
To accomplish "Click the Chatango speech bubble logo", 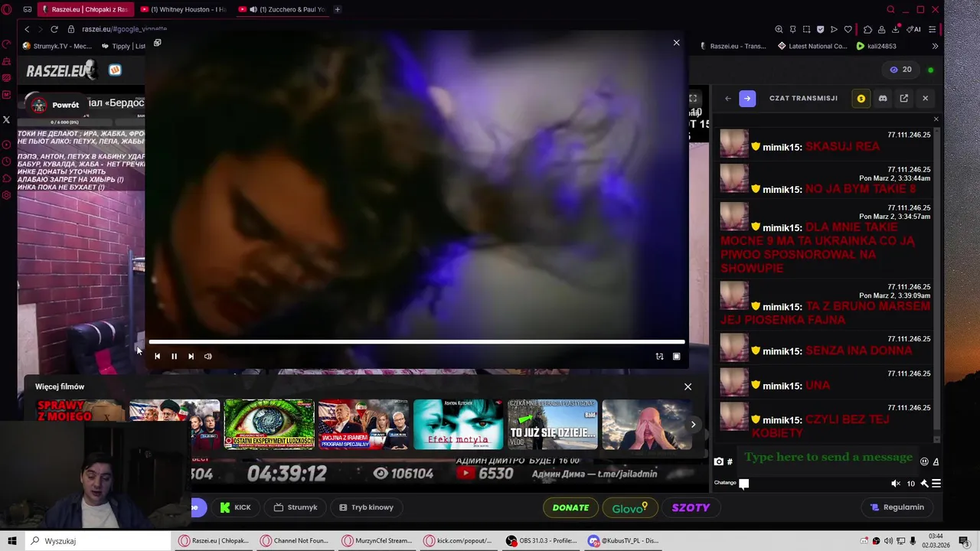I will (743, 484).
